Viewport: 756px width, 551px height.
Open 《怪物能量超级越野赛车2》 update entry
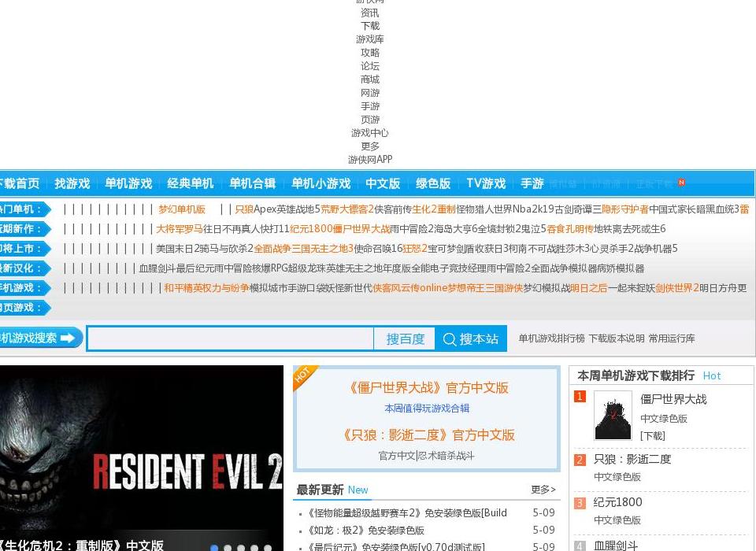(407, 513)
